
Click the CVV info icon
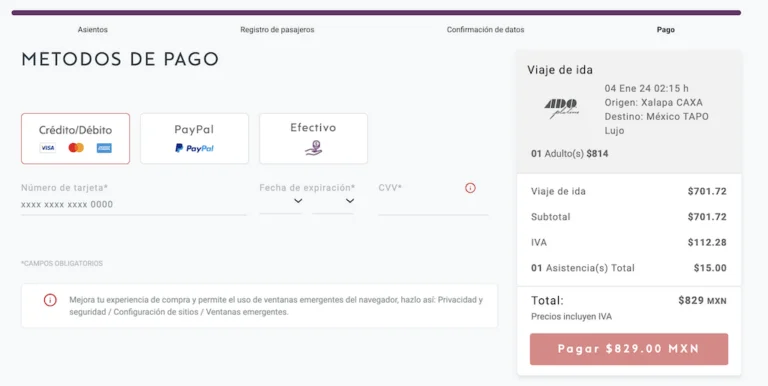(x=470, y=188)
